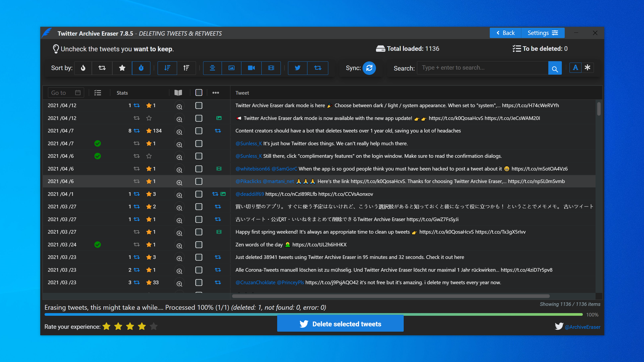Select the stopwatch date sort icon
The width and height of the screenshot is (644, 362).
[141, 68]
